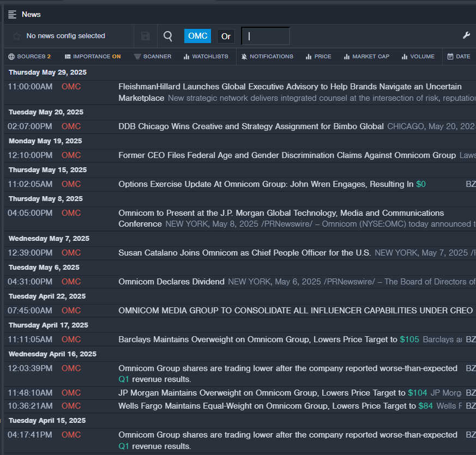Toggle the Or search operator

pos(226,37)
